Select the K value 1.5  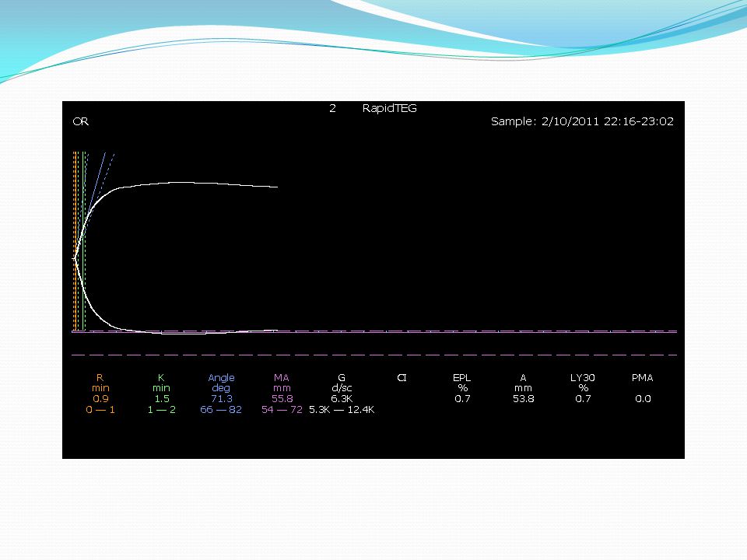(162, 398)
